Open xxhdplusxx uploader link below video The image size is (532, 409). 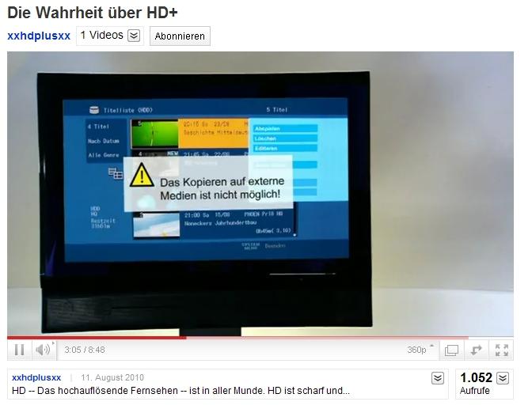tap(36, 377)
